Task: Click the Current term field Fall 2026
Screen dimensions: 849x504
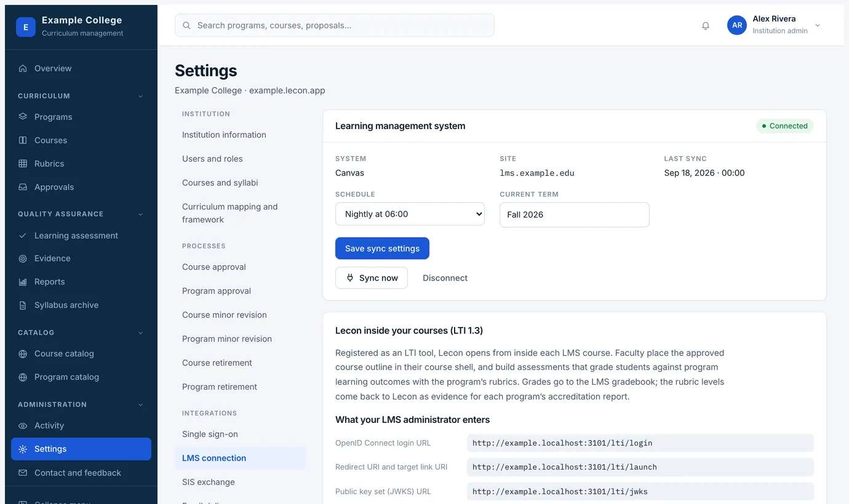Action: pyautogui.click(x=575, y=215)
